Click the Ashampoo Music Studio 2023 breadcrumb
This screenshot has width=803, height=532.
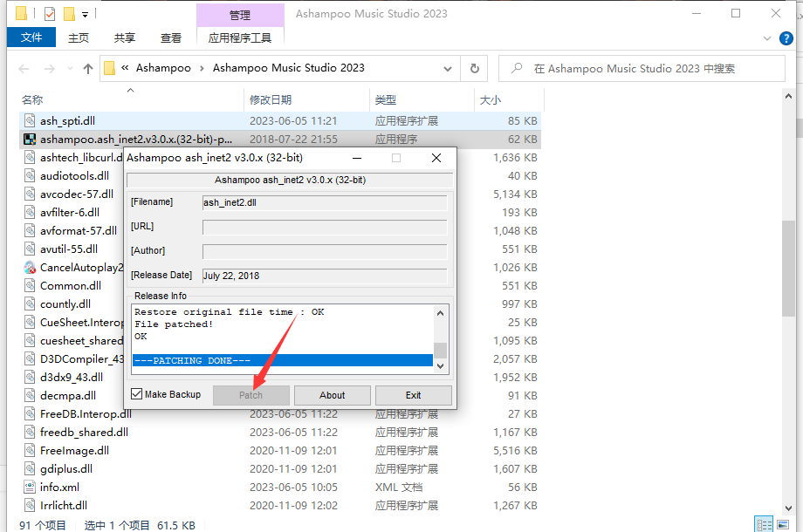click(289, 68)
